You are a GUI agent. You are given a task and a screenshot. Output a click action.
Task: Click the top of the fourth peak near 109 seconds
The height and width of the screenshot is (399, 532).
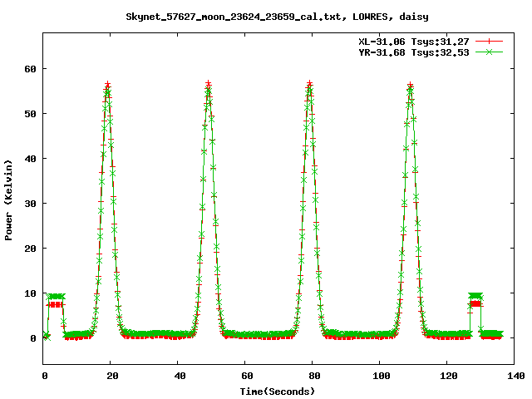pos(410,86)
